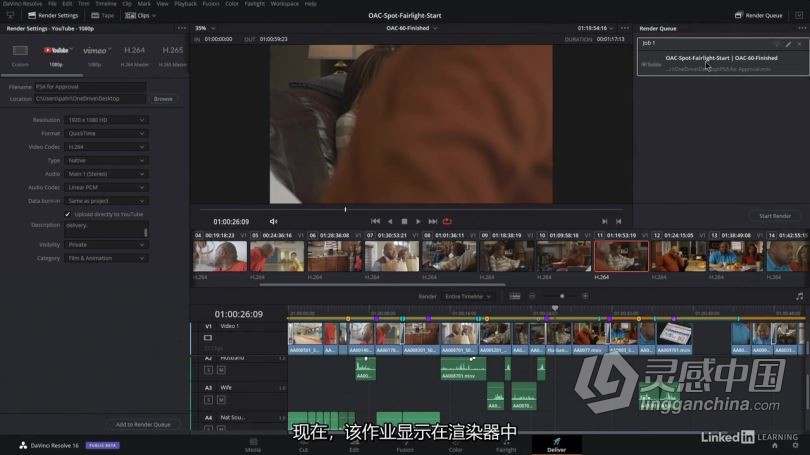810x455 pixels.
Task: Mute the Husband audio track
Action: [221, 370]
